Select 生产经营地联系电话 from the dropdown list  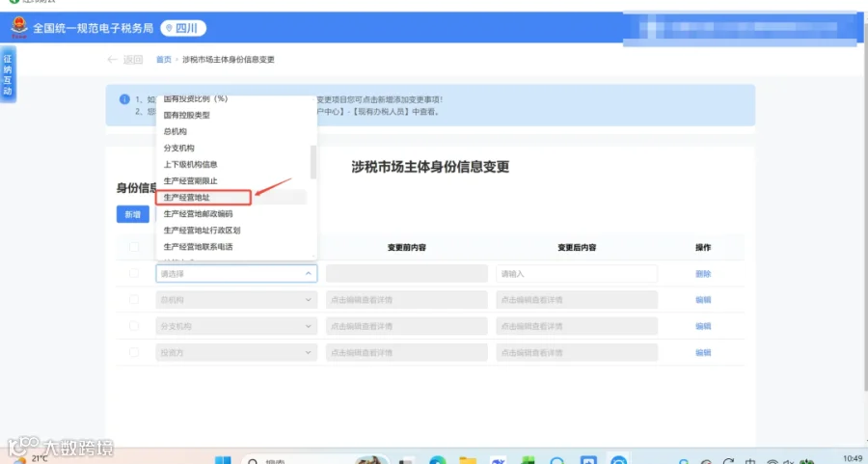(198, 247)
